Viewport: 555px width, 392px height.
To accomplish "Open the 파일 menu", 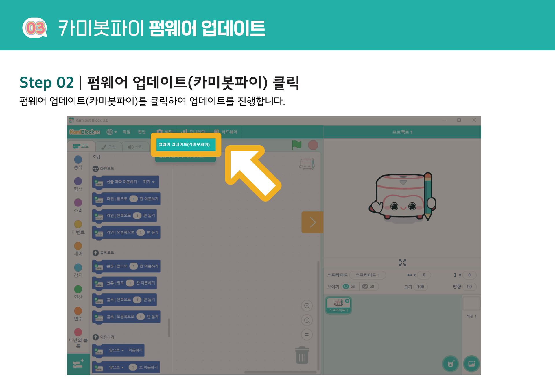I will click(x=126, y=132).
